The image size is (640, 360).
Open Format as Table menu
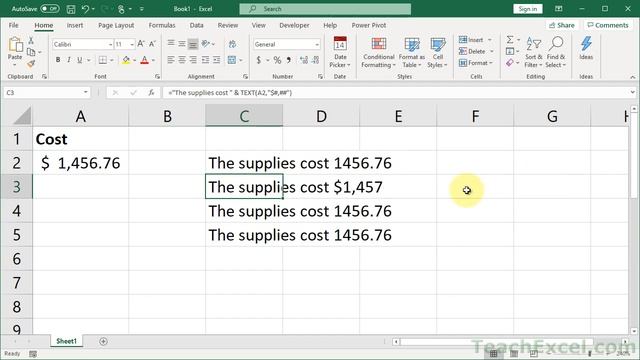(x=412, y=53)
